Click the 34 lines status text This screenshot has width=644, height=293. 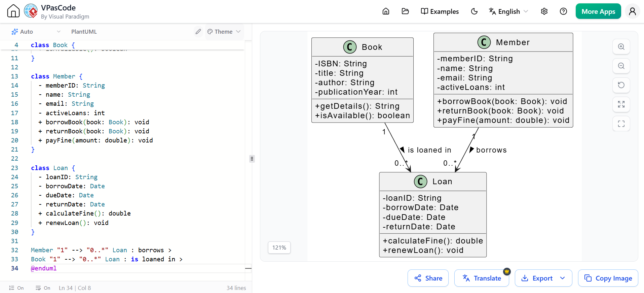click(x=236, y=288)
